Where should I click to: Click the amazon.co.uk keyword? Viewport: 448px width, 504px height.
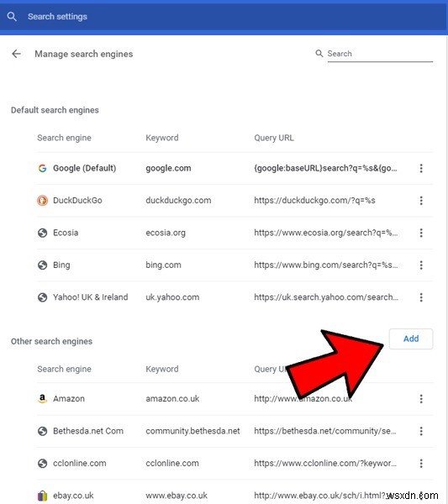point(172,398)
